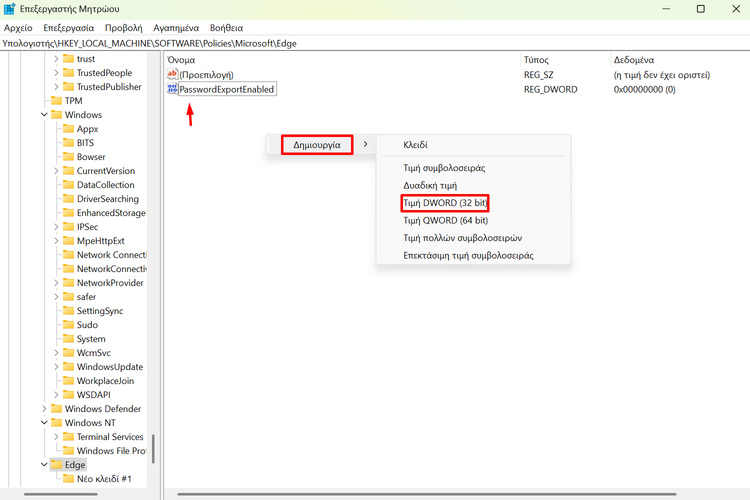The width and height of the screenshot is (750, 500).
Task: Choose Τιμή DWORD (32 bit)
Action: pyautogui.click(x=445, y=203)
